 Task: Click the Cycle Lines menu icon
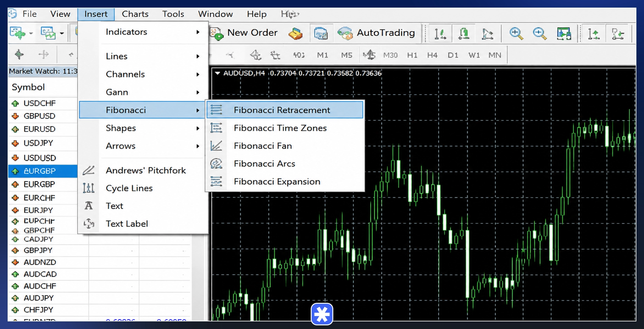(x=89, y=188)
